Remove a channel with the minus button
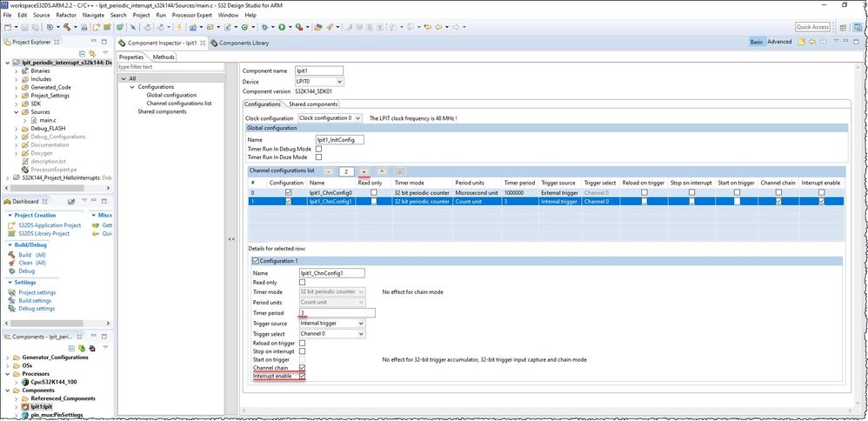 click(x=328, y=171)
